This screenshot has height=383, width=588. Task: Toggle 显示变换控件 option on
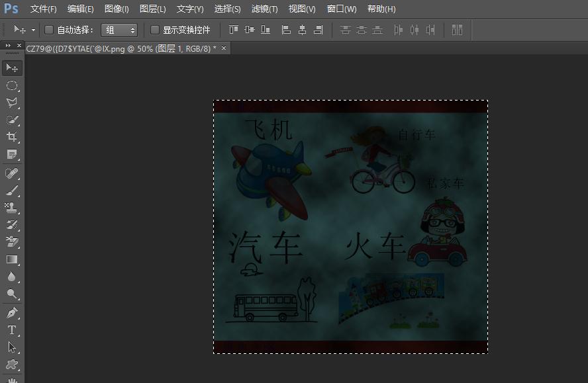155,30
